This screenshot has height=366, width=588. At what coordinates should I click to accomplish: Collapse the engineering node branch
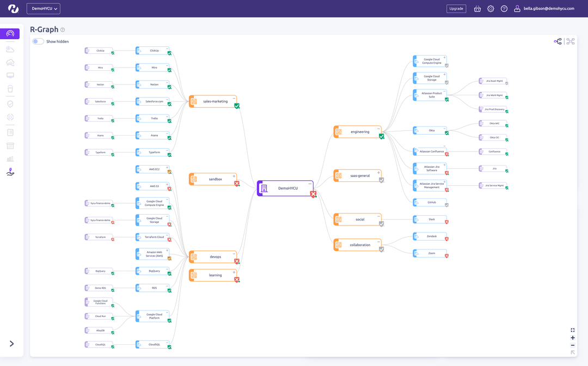tap(379, 129)
